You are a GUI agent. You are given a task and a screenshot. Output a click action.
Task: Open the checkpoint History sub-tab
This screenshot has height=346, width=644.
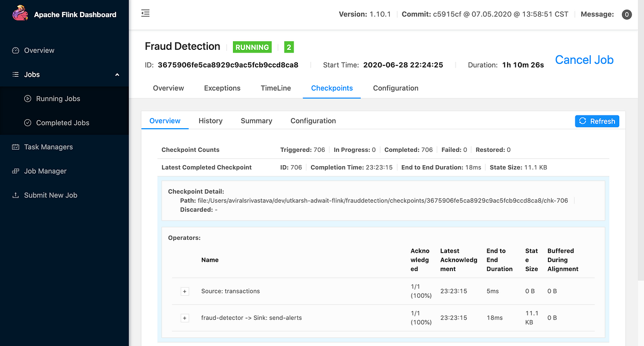coord(210,121)
